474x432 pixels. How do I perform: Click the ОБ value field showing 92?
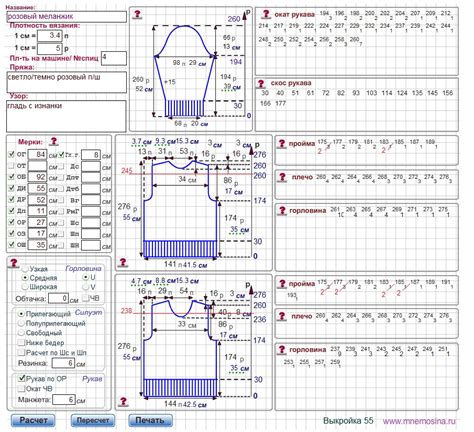[x=37, y=177]
